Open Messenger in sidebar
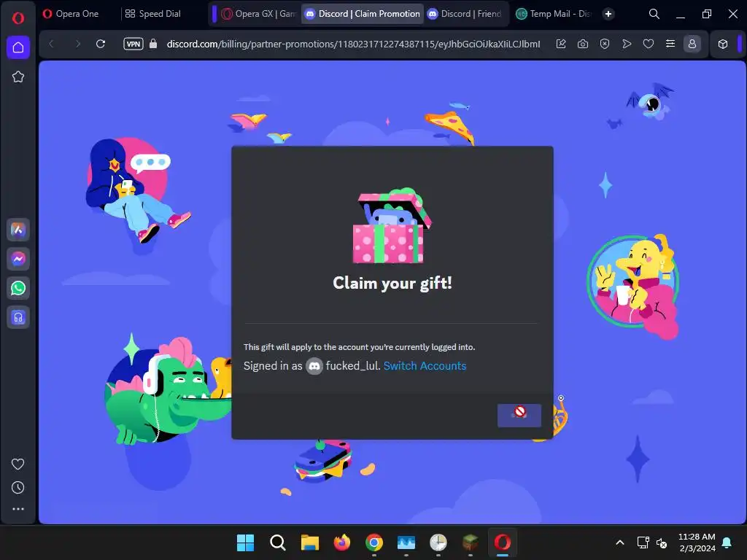 click(x=18, y=259)
